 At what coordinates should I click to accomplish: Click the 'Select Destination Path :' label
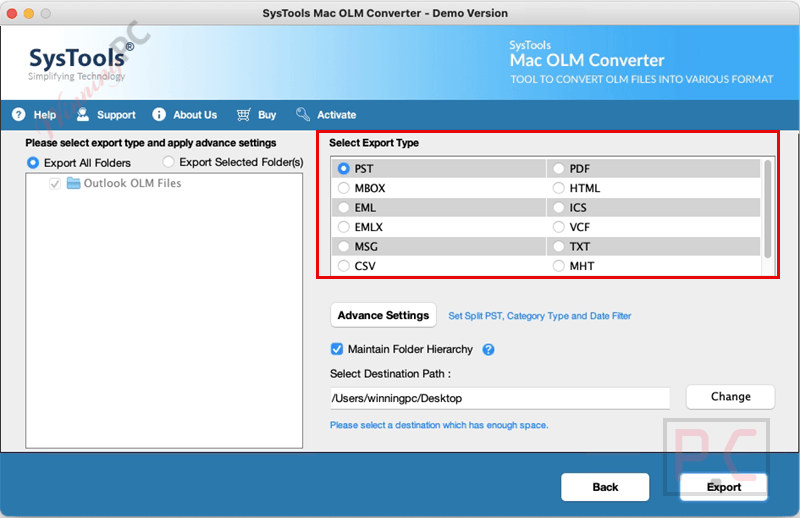coord(390,374)
